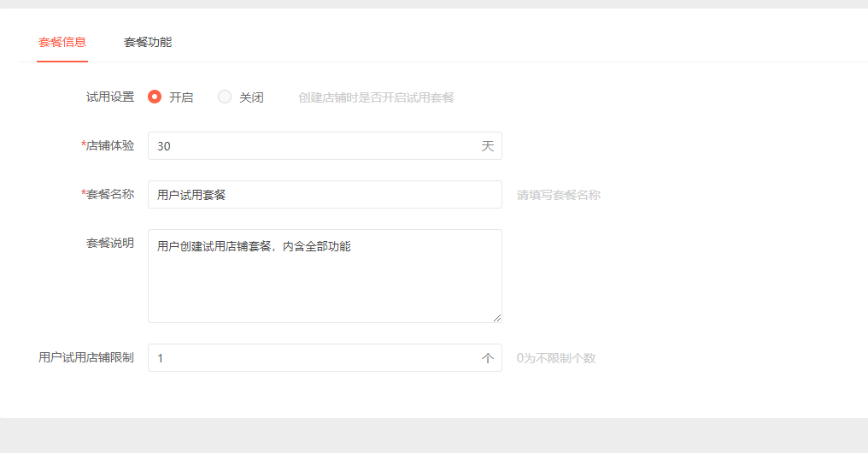This screenshot has height=453, width=868.
Task: Click the hint text 0为不限制个数
Action: [556, 358]
